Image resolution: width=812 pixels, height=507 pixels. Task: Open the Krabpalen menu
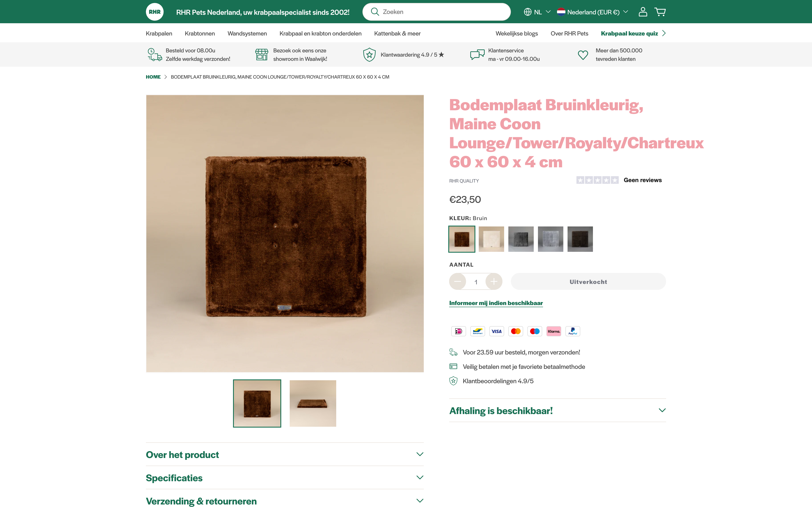tap(159, 34)
